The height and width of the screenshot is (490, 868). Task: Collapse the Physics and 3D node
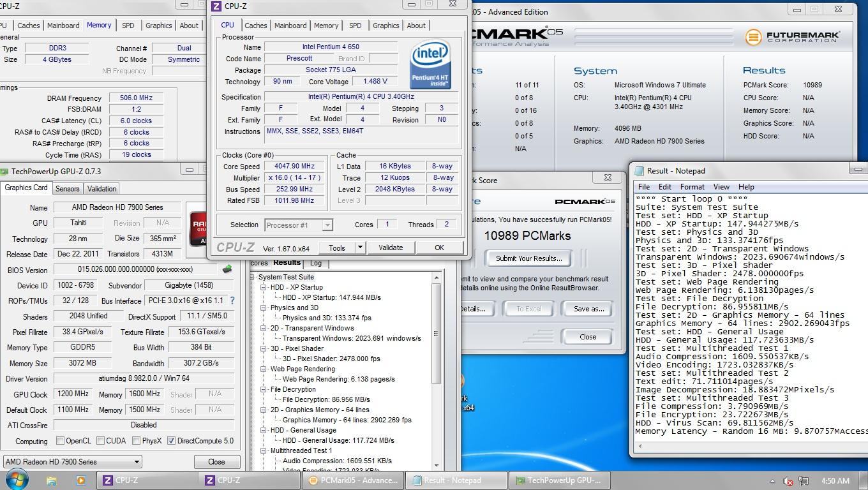pyautogui.click(x=263, y=308)
